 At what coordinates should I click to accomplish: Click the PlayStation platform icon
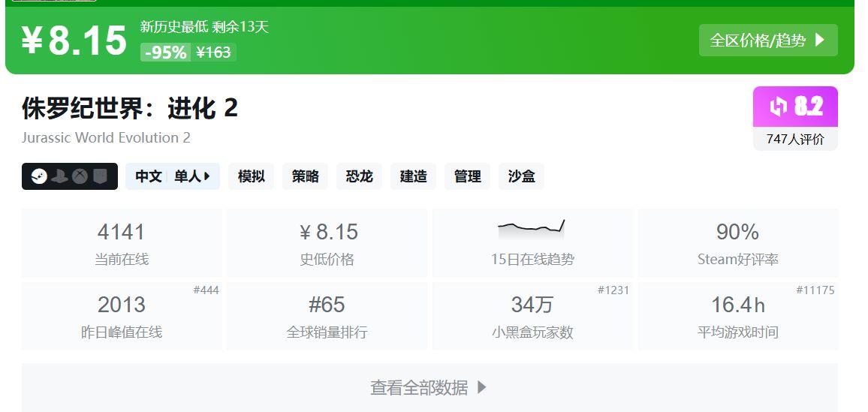(x=59, y=176)
